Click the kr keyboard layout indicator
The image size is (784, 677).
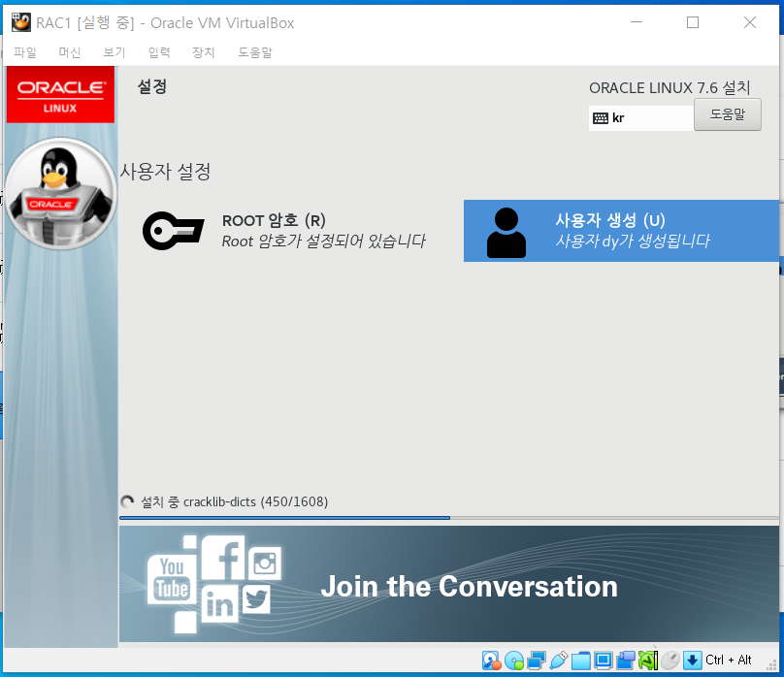(x=641, y=118)
